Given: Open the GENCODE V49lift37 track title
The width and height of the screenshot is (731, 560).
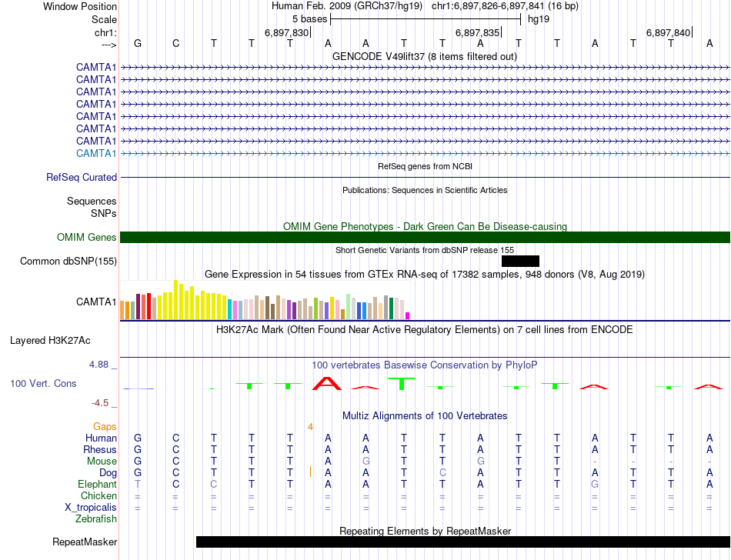Looking at the screenshot, I should click(424, 56).
